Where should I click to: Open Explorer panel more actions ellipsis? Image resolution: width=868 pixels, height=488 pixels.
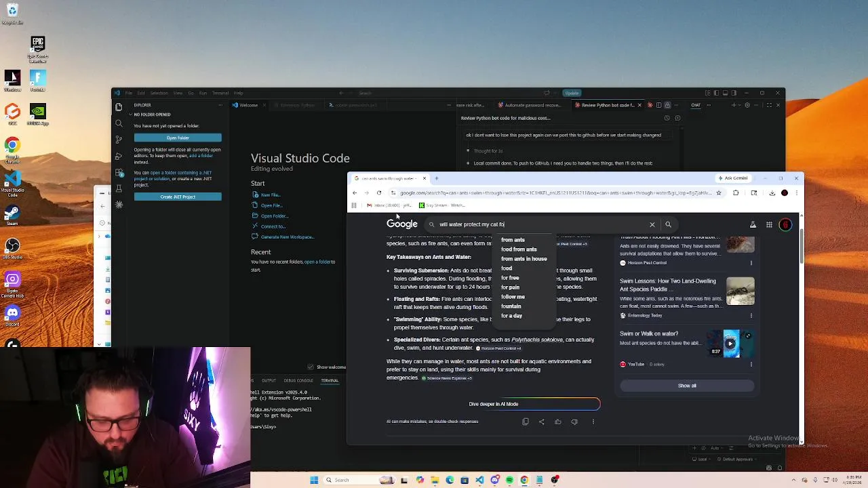point(220,105)
